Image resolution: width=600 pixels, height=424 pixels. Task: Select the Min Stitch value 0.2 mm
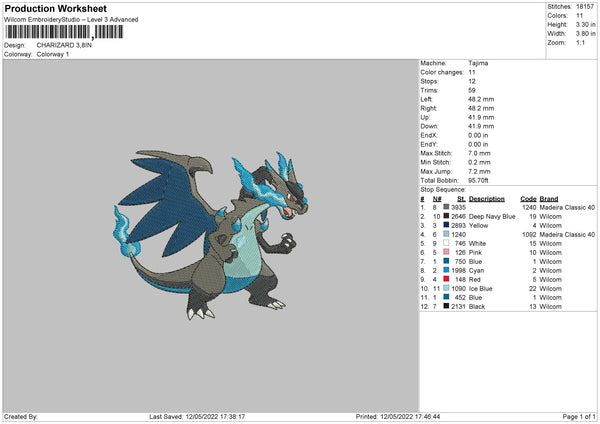tap(479, 162)
